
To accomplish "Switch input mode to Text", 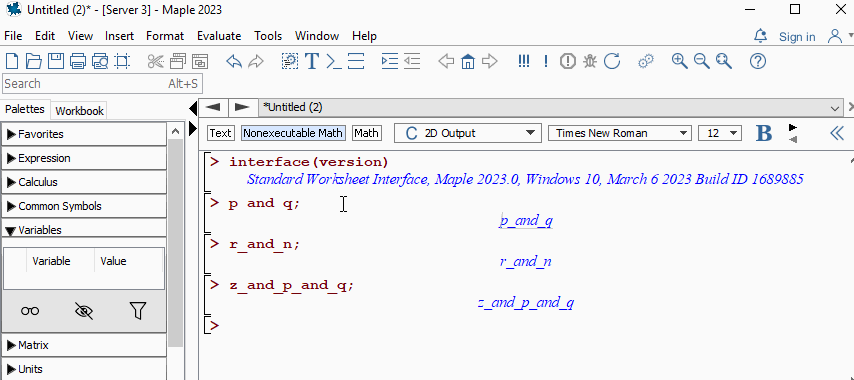I will 221,133.
